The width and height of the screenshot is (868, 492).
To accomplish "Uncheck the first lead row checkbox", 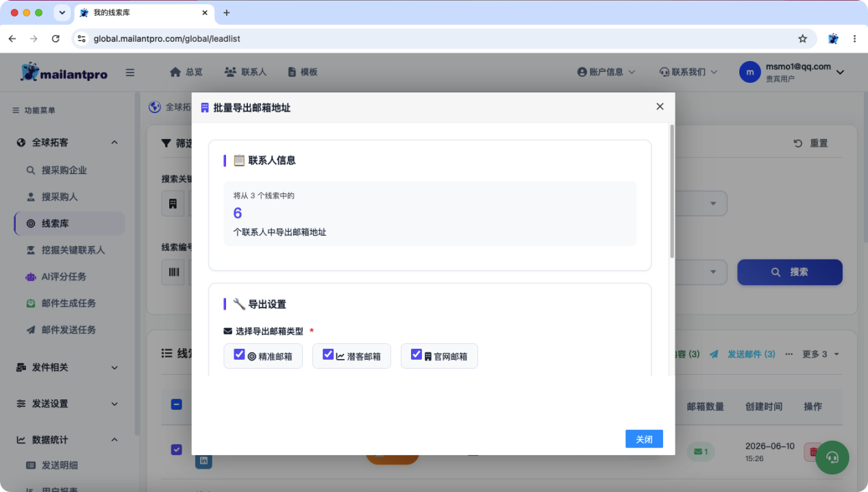I will pyautogui.click(x=176, y=450).
